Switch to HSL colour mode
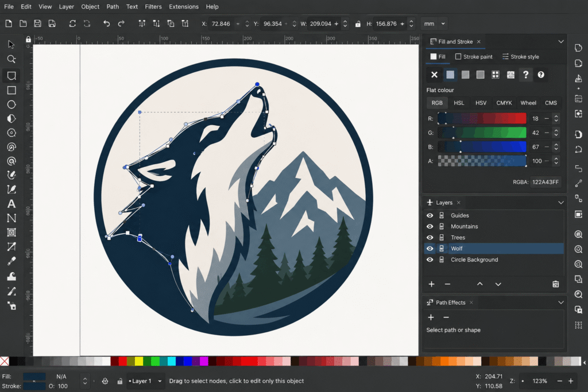 pyautogui.click(x=459, y=103)
